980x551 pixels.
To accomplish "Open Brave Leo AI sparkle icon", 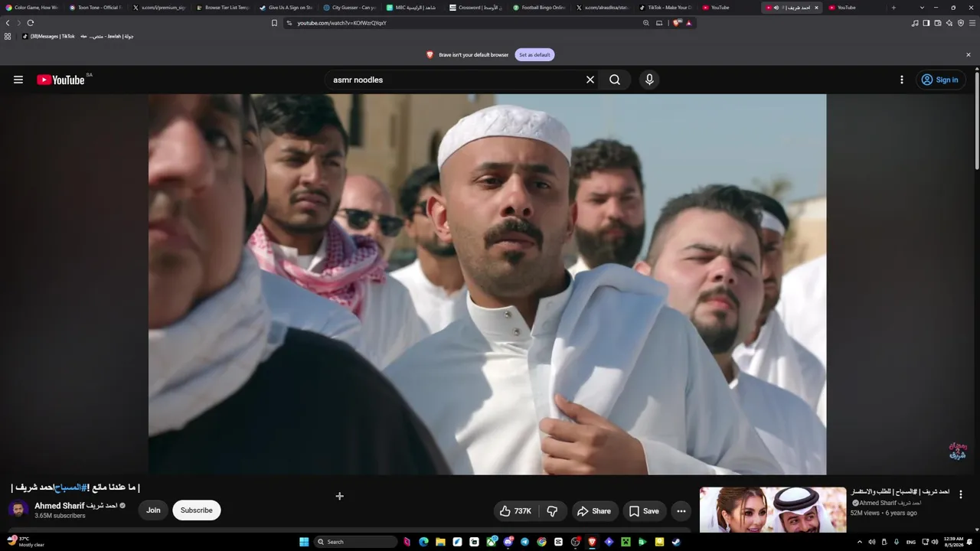I will (x=949, y=23).
